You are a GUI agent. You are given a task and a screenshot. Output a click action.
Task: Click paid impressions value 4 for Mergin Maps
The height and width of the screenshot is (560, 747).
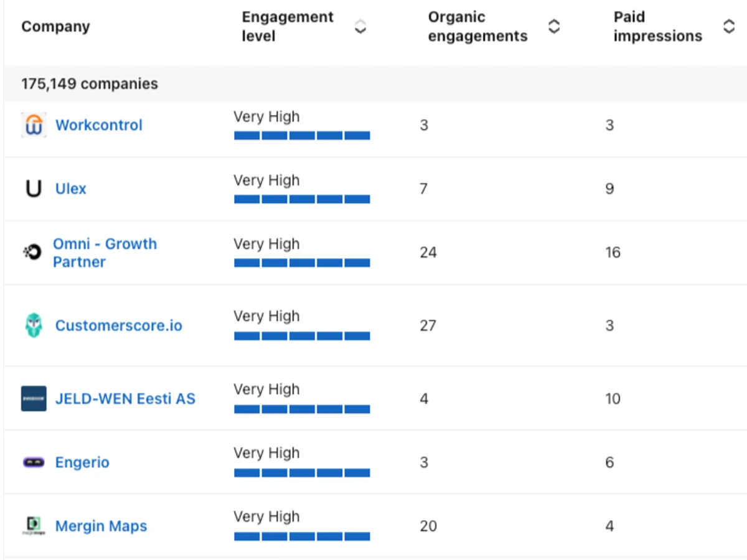[609, 526]
